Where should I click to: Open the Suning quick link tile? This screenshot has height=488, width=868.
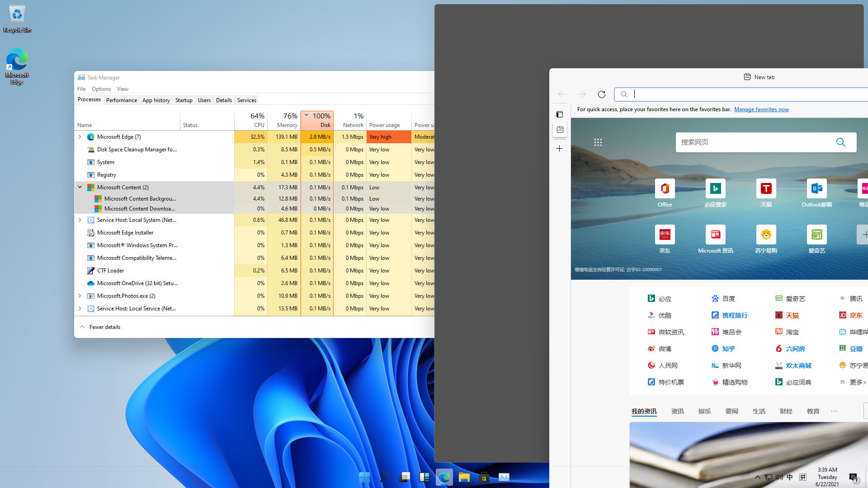coord(766,239)
